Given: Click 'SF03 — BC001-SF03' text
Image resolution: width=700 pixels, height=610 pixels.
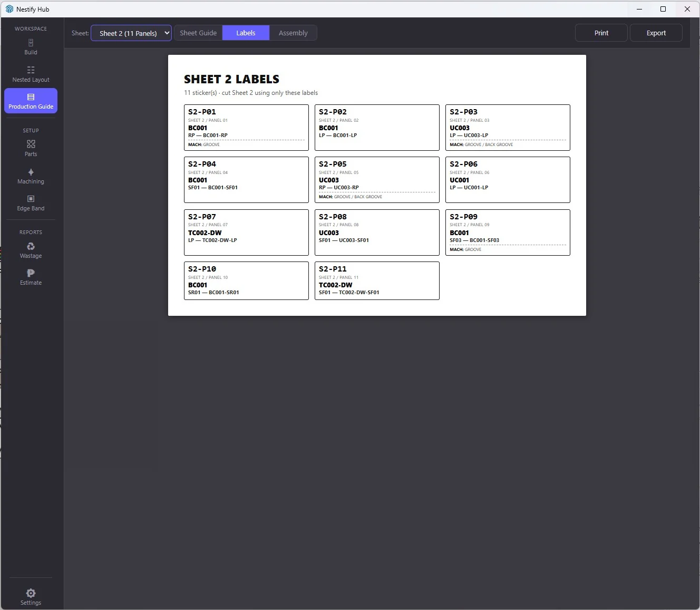Looking at the screenshot, I should click(474, 240).
